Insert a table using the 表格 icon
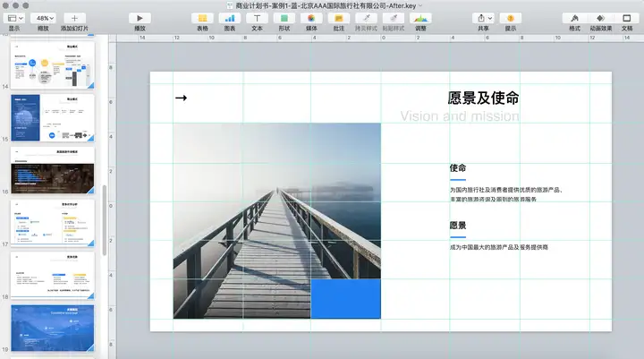This screenshot has width=644, height=359. (202, 18)
